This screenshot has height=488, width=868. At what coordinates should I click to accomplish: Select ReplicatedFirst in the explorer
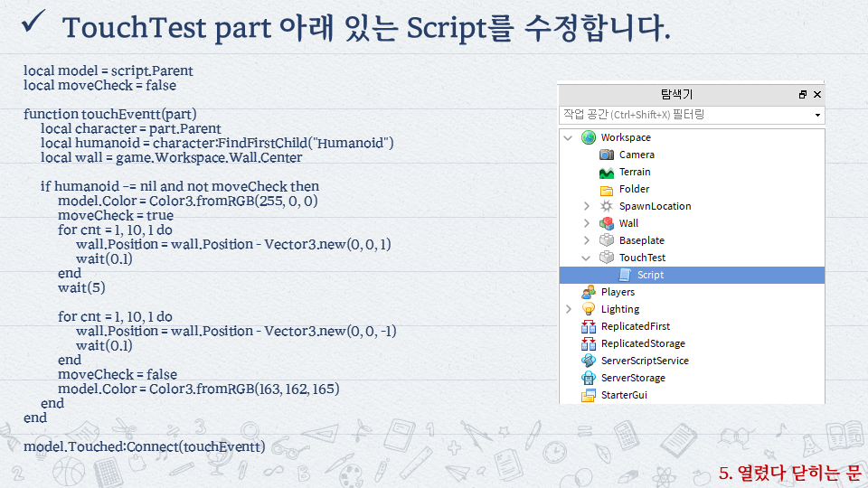(x=636, y=326)
